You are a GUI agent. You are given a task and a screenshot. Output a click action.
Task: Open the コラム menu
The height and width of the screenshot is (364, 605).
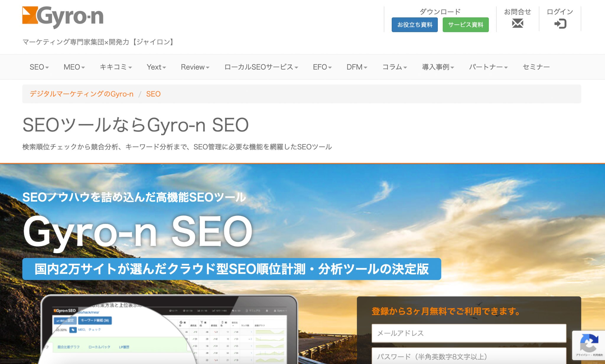[395, 67]
